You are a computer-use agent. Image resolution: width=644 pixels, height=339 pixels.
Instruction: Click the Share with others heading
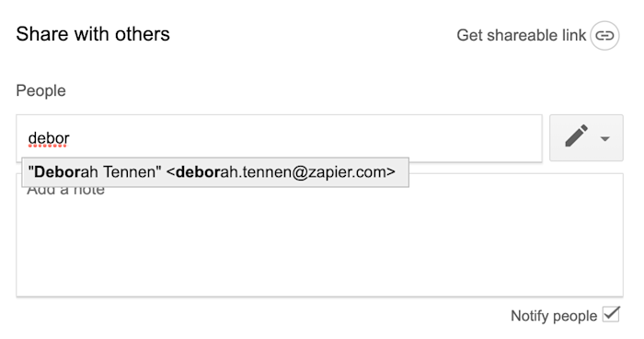click(93, 34)
